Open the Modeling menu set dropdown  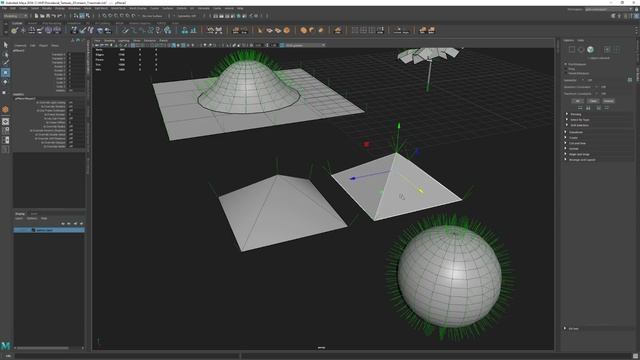16,16
